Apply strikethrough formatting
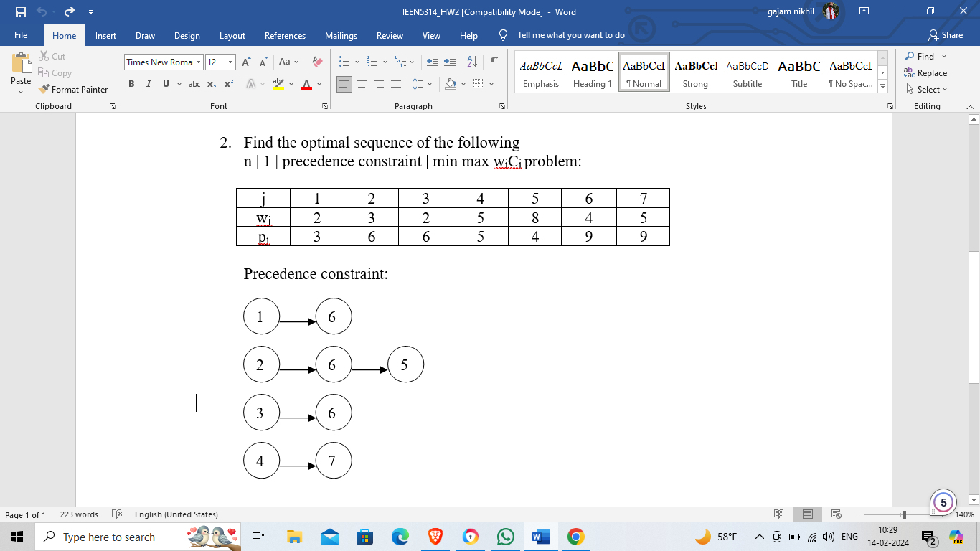 pyautogui.click(x=194, y=84)
